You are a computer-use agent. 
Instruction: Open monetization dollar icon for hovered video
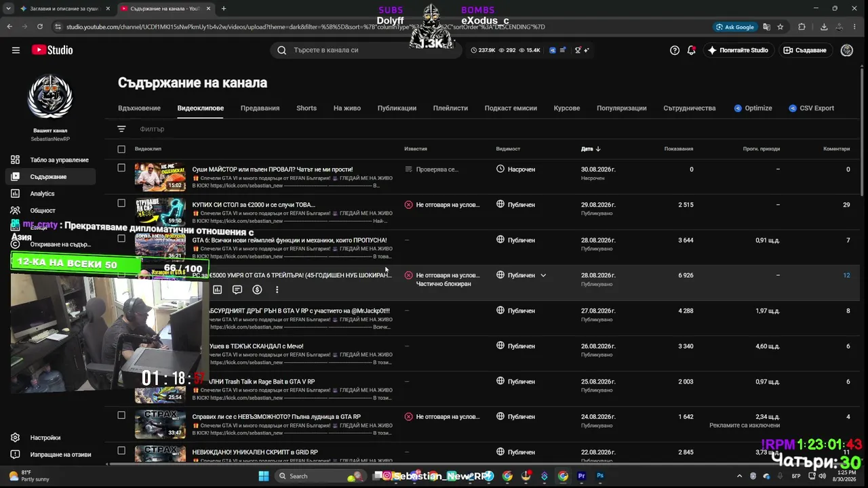pos(257,289)
